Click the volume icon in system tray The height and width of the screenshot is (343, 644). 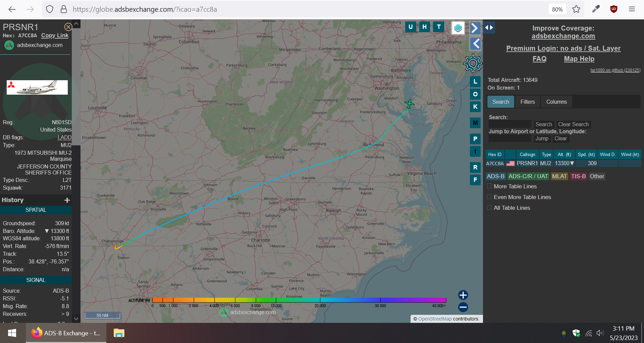tap(600, 333)
